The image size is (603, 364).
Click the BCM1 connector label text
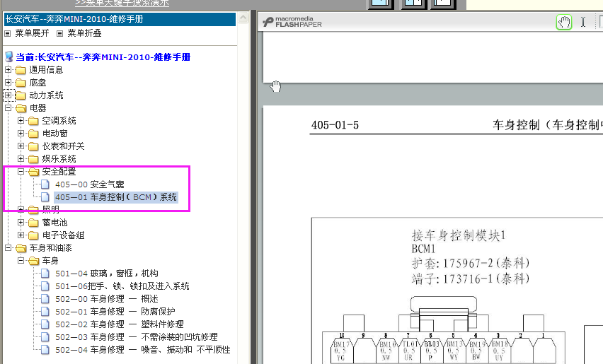[x=423, y=249]
